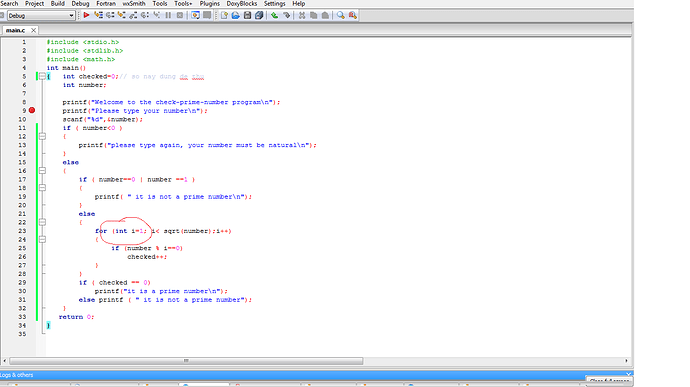The image size is (690, 387).
Task: Open the wxSmith menu
Action: click(x=134, y=4)
